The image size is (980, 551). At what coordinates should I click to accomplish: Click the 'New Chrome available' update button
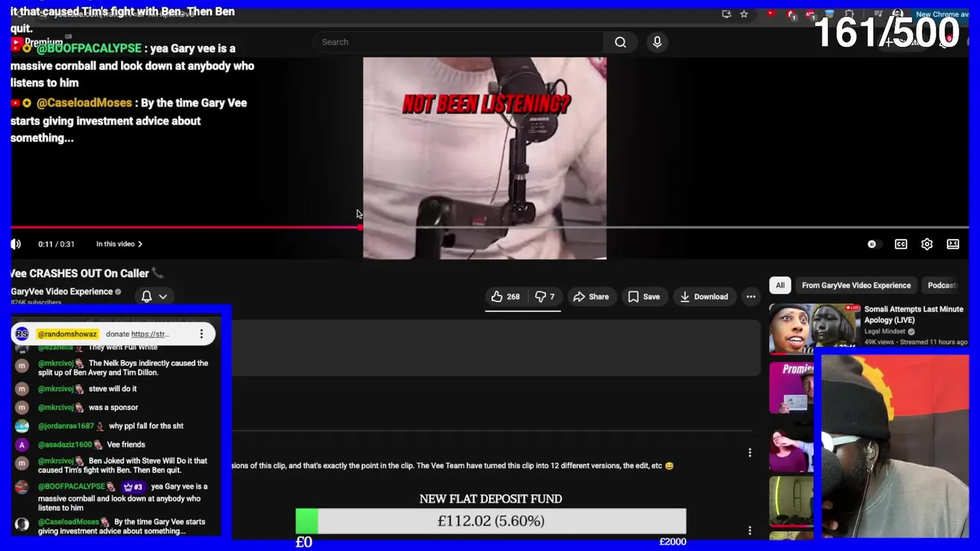point(942,14)
